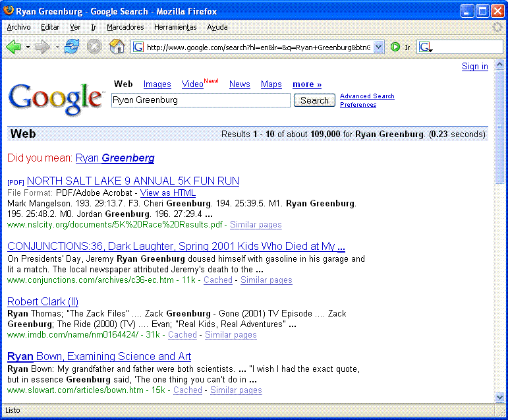The height and width of the screenshot is (420, 508).
Task: Click the green Go button beside address bar
Action: tap(395, 47)
